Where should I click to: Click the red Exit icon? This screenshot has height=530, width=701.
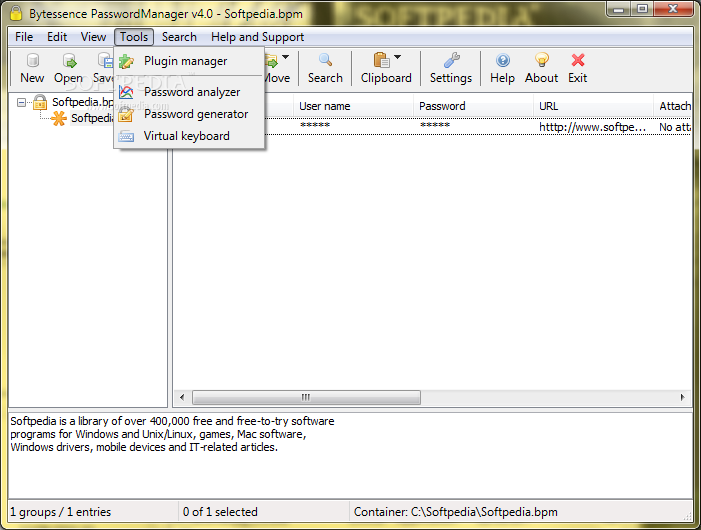(578, 60)
